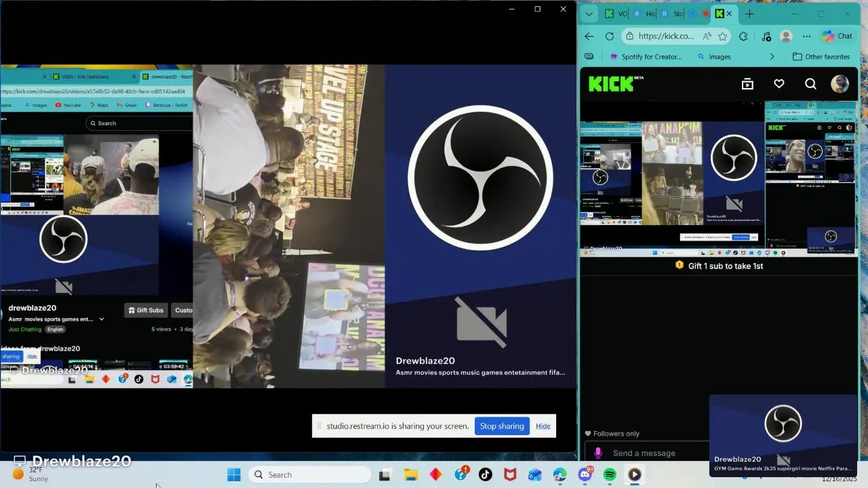Viewport: 868px width, 488px height.
Task: Close the active Kick tab
Action: (730, 14)
